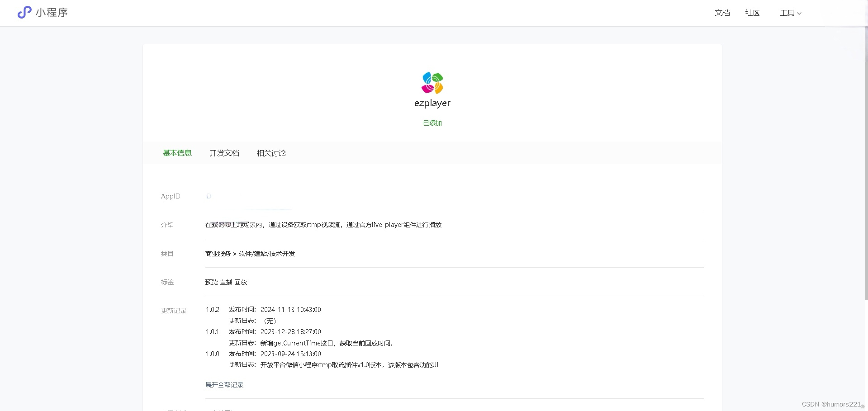The height and width of the screenshot is (411, 868).
Task: Click the AppID label
Action: click(x=171, y=196)
